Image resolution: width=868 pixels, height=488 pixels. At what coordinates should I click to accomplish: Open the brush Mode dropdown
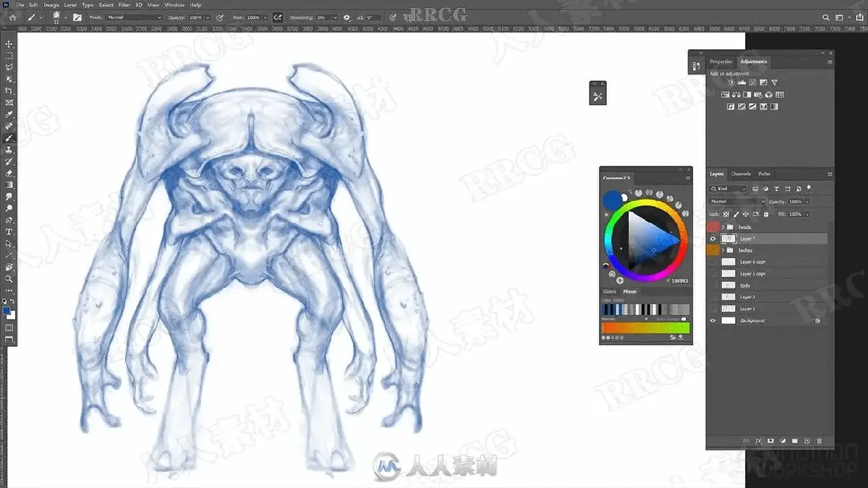click(x=134, y=17)
